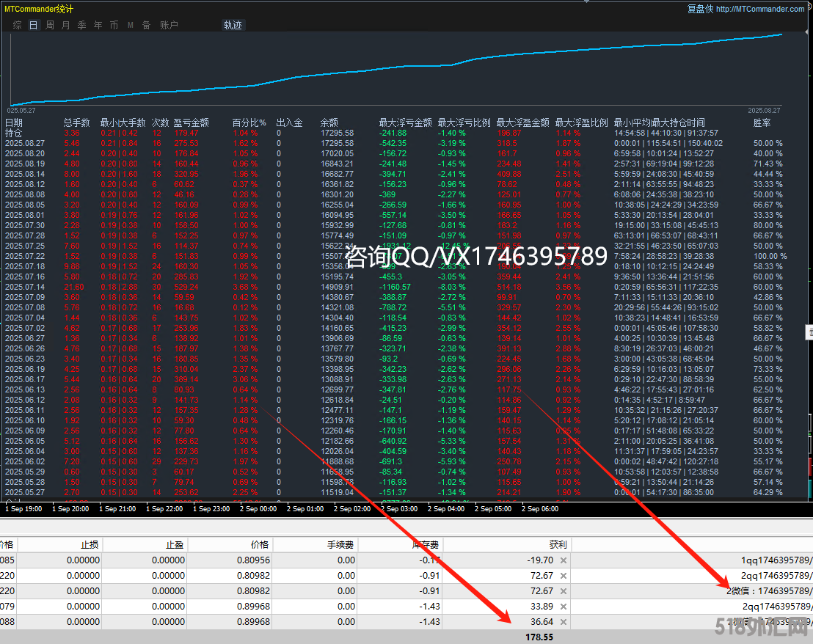Select the 月 monthly statistics tab
Screen dimensions: 813x644
pyautogui.click(x=66, y=25)
